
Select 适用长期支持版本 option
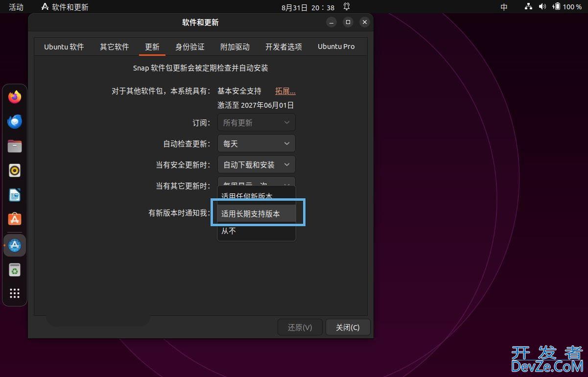tap(257, 213)
